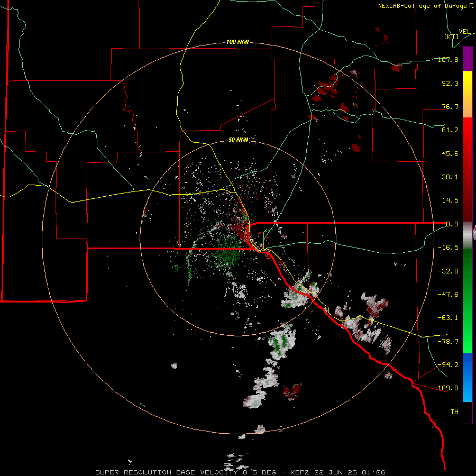The image size is (476, 476).
Task: Select the [KT] units label
Action: pyautogui.click(x=452, y=36)
